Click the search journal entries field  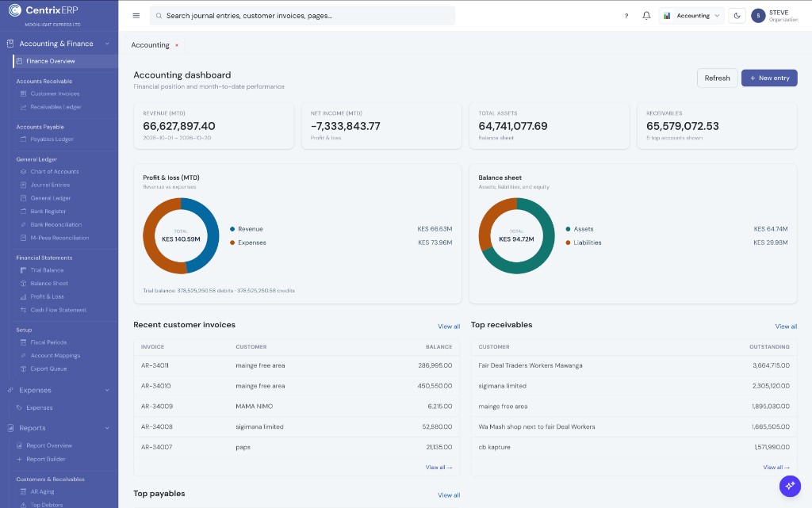tap(302, 16)
